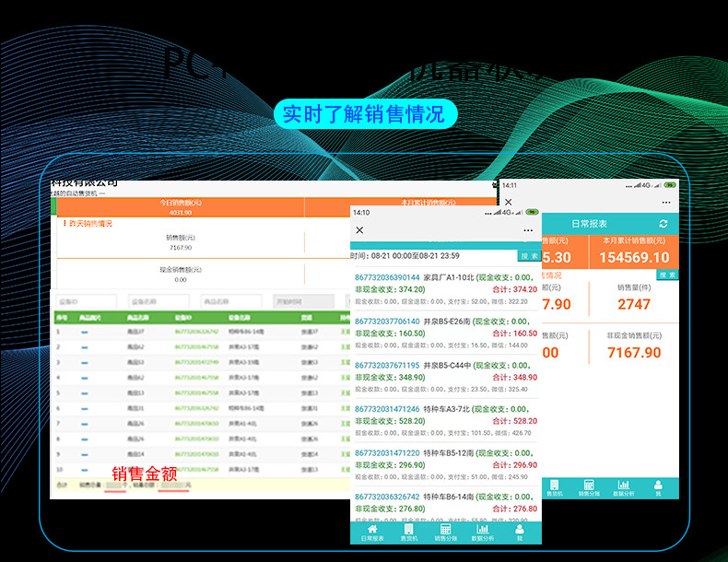The height and width of the screenshot is (562, 728).
Task: Tap the 我 profile icon in the 14:10 phone
Action: tap(519, 532)
